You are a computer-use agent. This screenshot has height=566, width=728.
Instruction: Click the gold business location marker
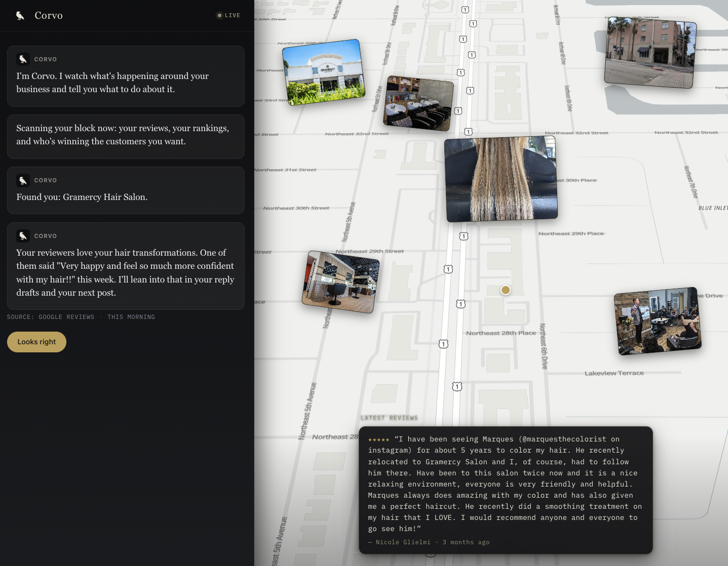(506, 290)
